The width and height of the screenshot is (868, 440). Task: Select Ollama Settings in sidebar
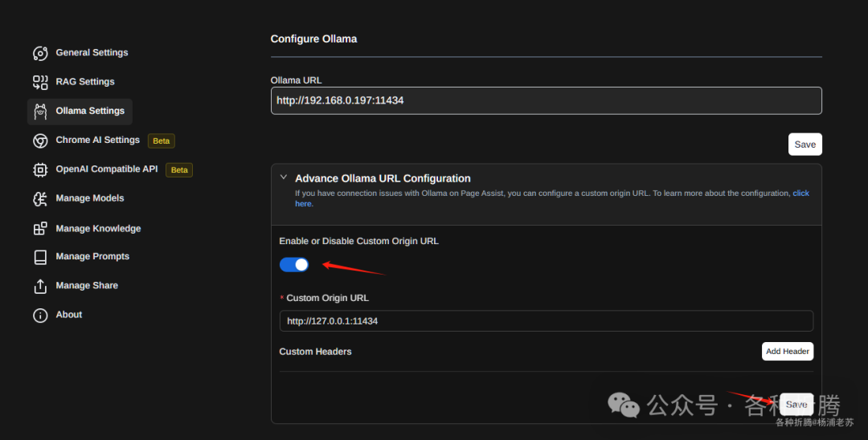coord(80,111)
